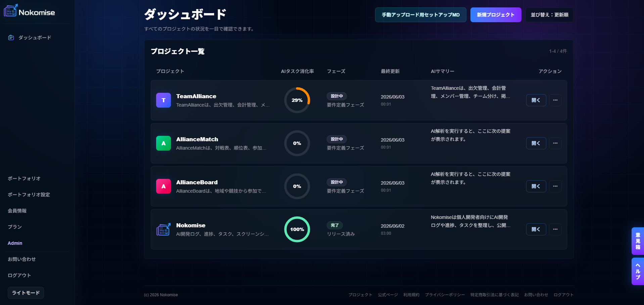Click ログアウト in sidebar
The height and width of the screenshot is (305, 644).
[19, 275]
